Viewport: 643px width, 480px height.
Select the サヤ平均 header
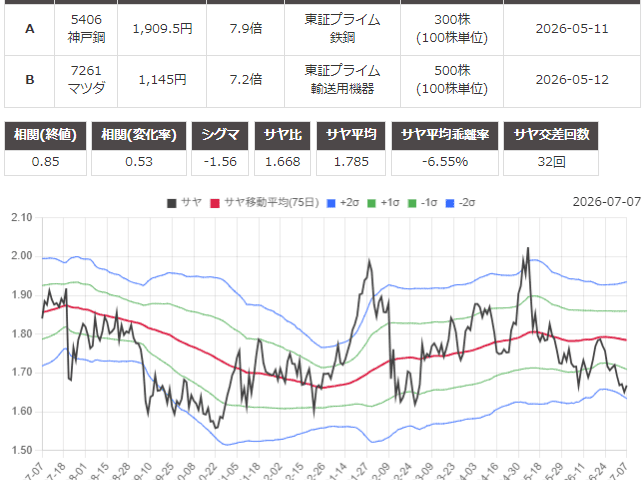click(x=351, y=135)
